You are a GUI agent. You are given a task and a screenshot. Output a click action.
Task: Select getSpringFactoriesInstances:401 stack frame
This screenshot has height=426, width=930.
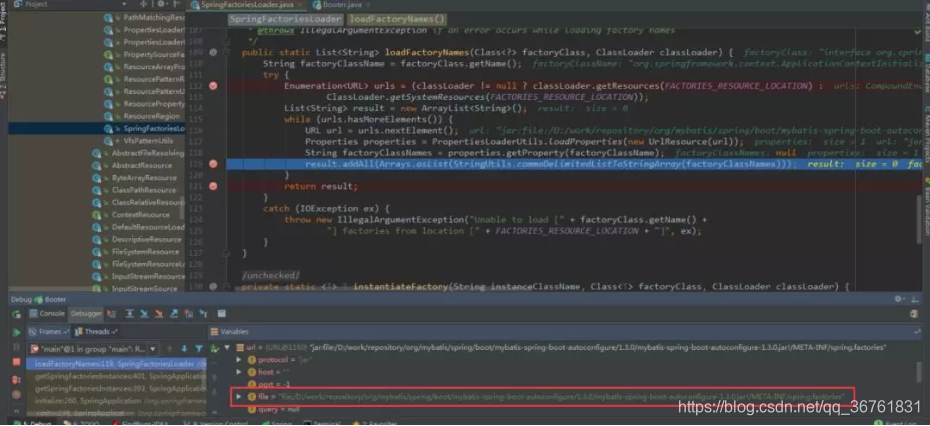(x=116, y=376)
